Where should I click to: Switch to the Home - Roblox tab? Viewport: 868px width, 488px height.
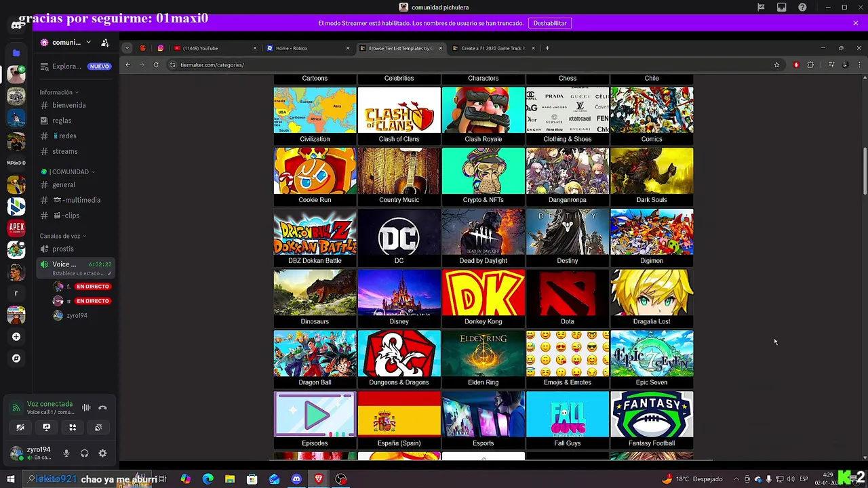(307, 48)
